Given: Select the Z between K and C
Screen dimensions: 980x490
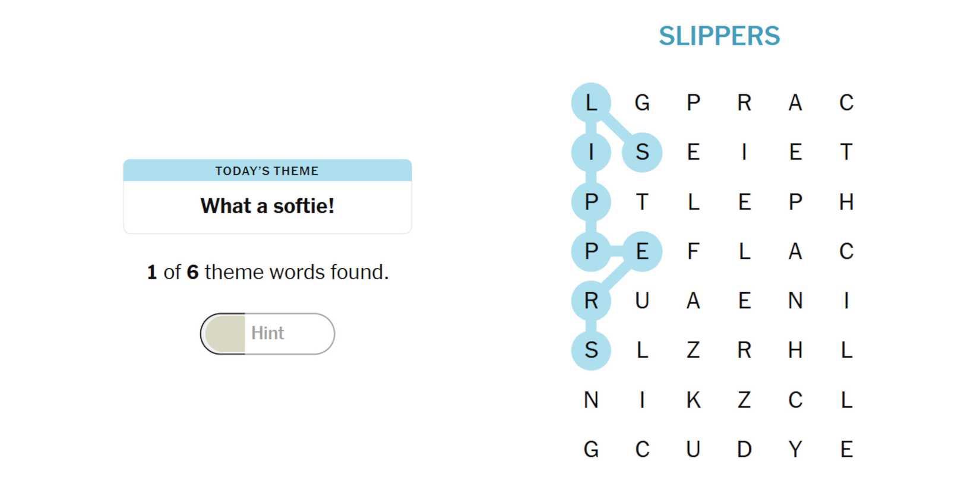Looking at the screenshot, I should click(x=744, y=400).
